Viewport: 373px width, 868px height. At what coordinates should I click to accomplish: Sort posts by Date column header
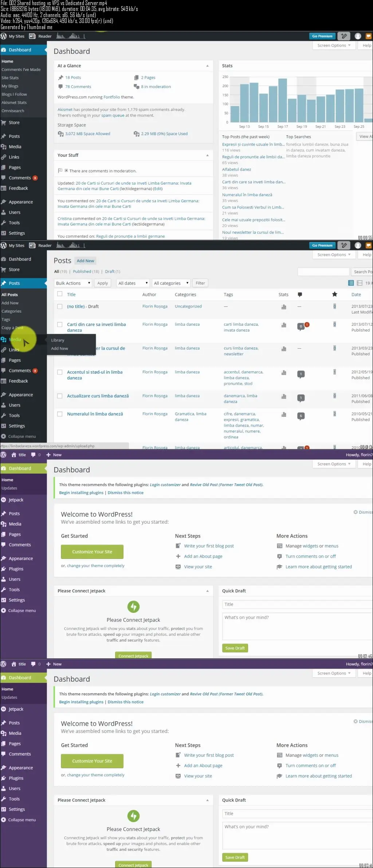pos(356,295)
